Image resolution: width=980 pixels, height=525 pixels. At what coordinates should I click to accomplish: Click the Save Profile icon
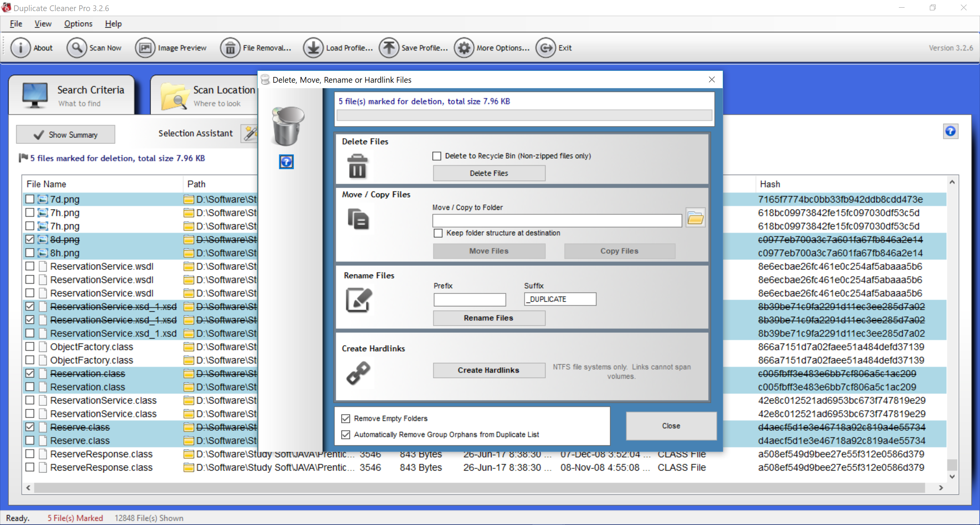[389, 48]
